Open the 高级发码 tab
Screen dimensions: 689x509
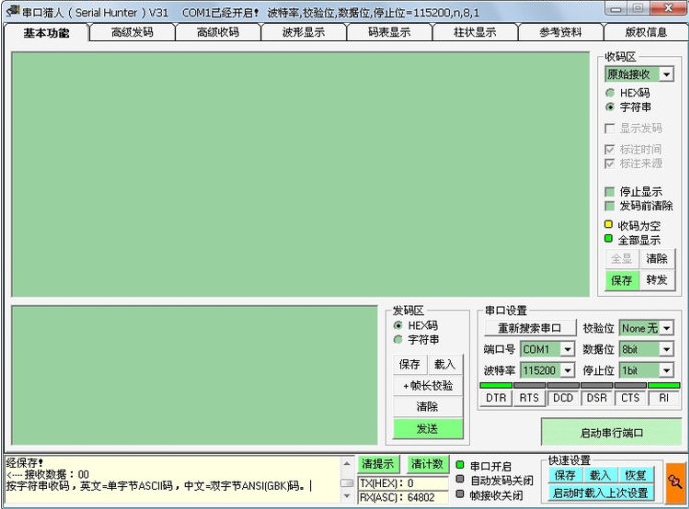tap(132, 32)
